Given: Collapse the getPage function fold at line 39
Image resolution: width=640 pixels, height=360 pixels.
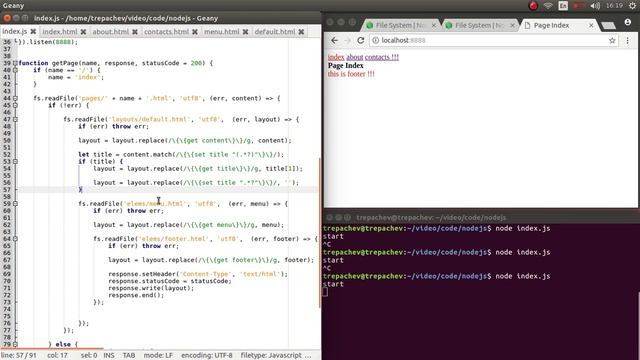Looking at the screenshot, I should point(15,63).
